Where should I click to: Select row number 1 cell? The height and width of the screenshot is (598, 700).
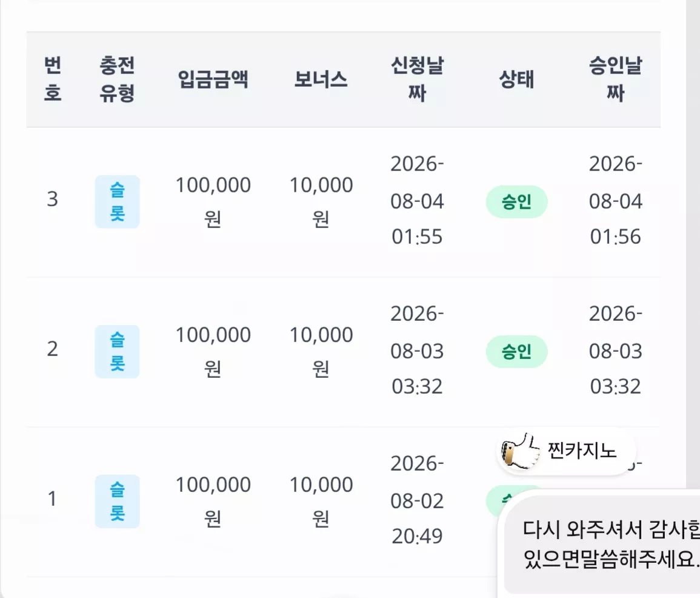tap(52, 499)
